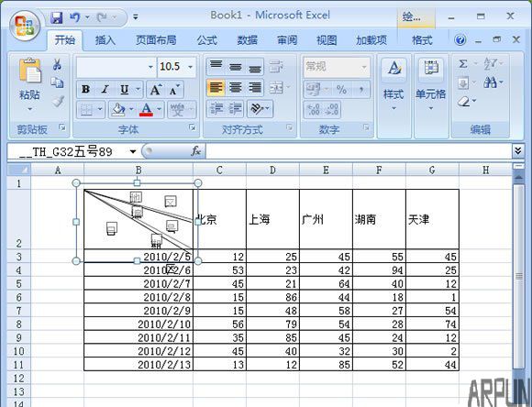Open the 单元格 cells button
Screen dimensions: 532x407
[431, 84]
